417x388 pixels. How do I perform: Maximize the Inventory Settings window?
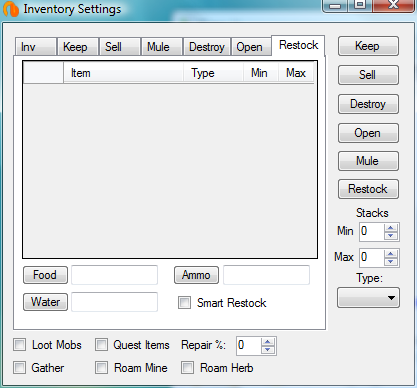tap(360, 5)
